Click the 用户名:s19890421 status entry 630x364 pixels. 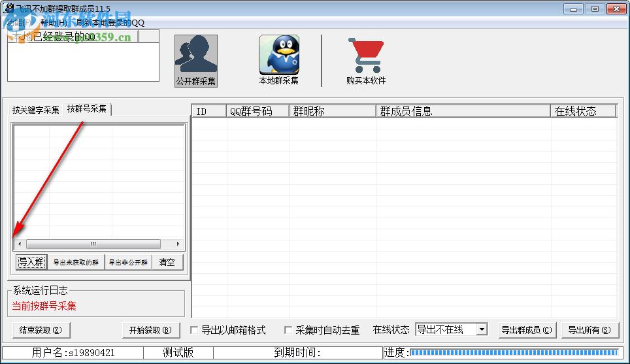73,353
